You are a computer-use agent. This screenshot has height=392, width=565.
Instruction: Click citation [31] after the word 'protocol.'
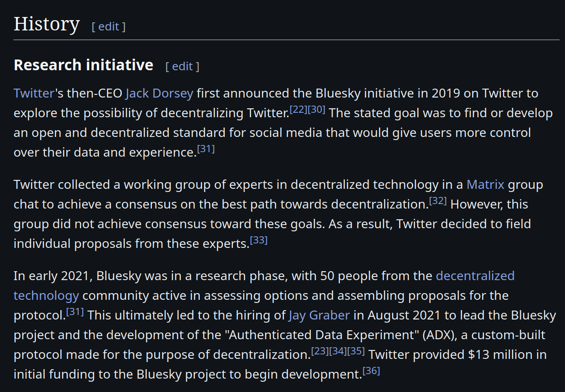click(75, 312)
